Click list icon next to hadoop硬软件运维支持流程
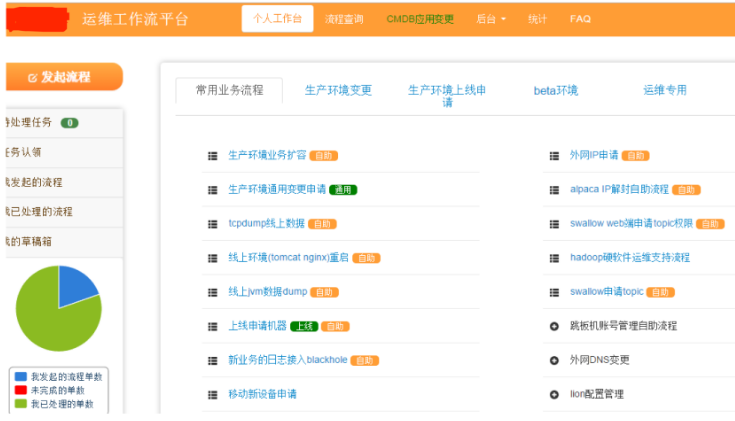Screen dimensions: 735x421 click(554, 258)
